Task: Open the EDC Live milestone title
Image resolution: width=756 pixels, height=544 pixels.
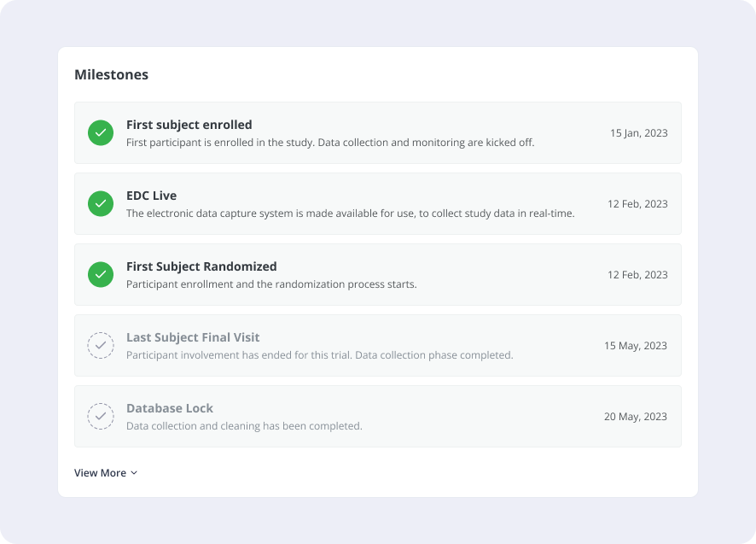Action: [x=151, y=196]
